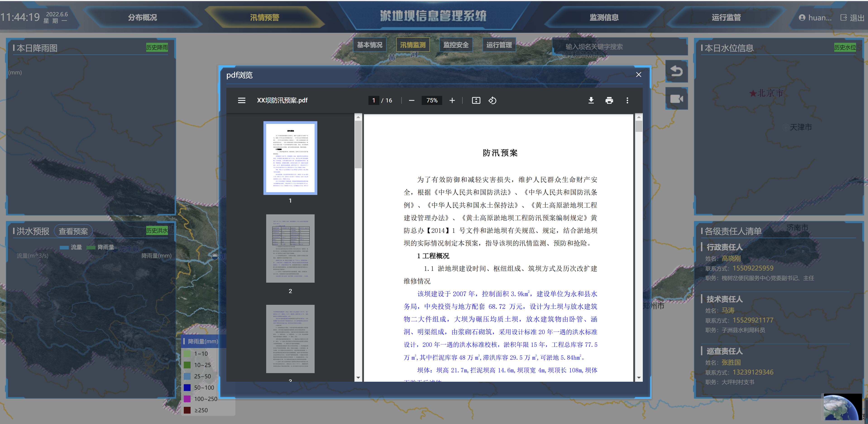
Task: Toggle the 降雨量 legend series
Action: click(100, 247)
